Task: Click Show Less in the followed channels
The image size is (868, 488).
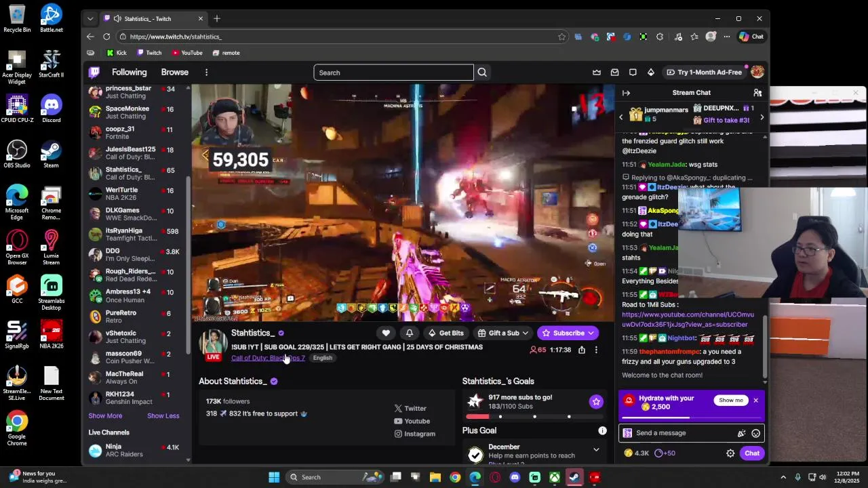Action: tap(163, 415)
